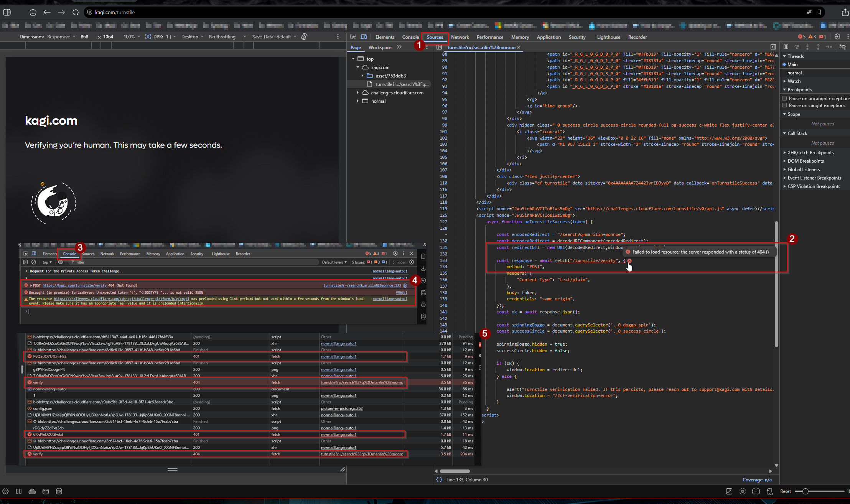This screenshot has width=850, height=504.
Task: Clear the console in the lower DevTools
Action: tap(34, 262)
